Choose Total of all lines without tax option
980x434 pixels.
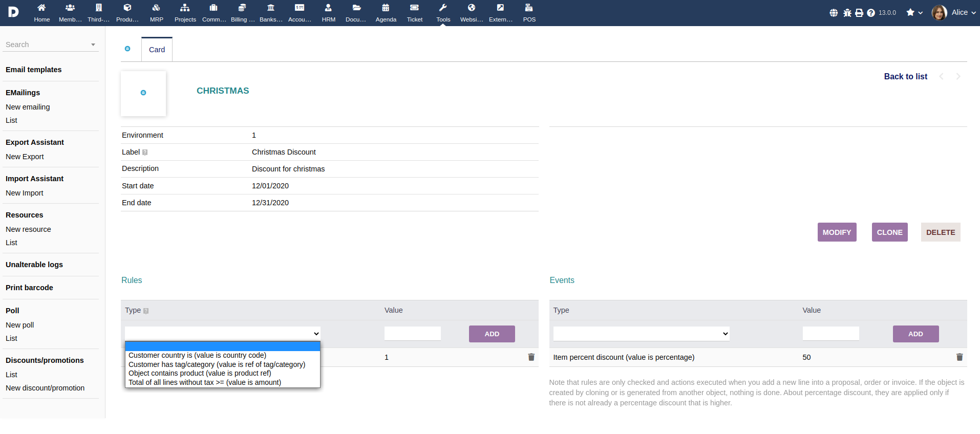click(x=205, y=382)
